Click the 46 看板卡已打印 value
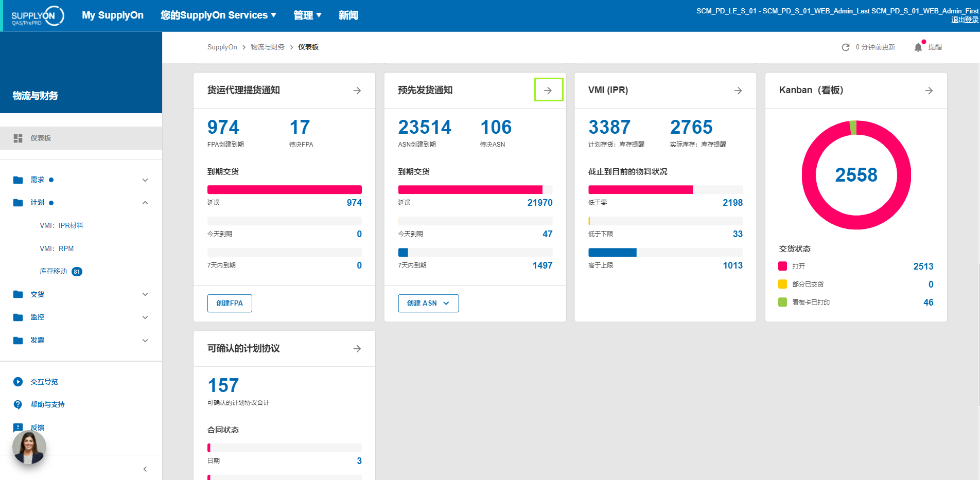Image resolution: width=980 pixels, height=480 pixels. point(929,303)
